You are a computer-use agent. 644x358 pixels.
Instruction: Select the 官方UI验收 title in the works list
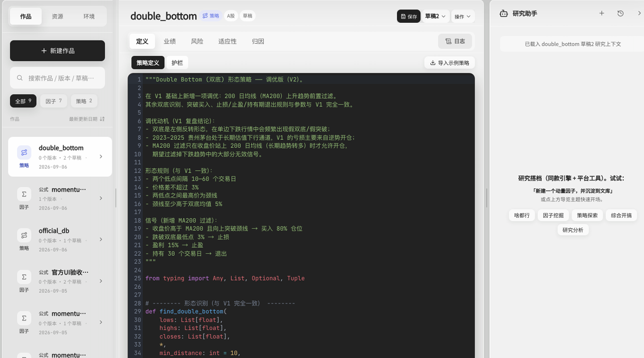(70, 272)
